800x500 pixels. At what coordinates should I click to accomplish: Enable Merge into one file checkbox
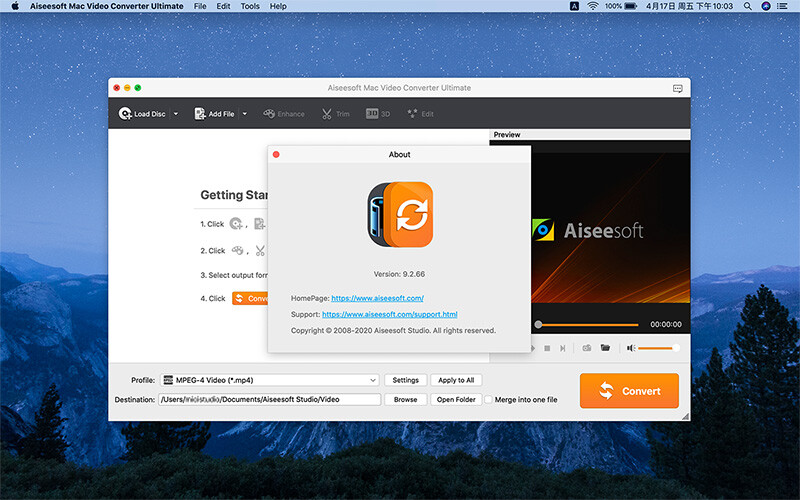[488, 399]
